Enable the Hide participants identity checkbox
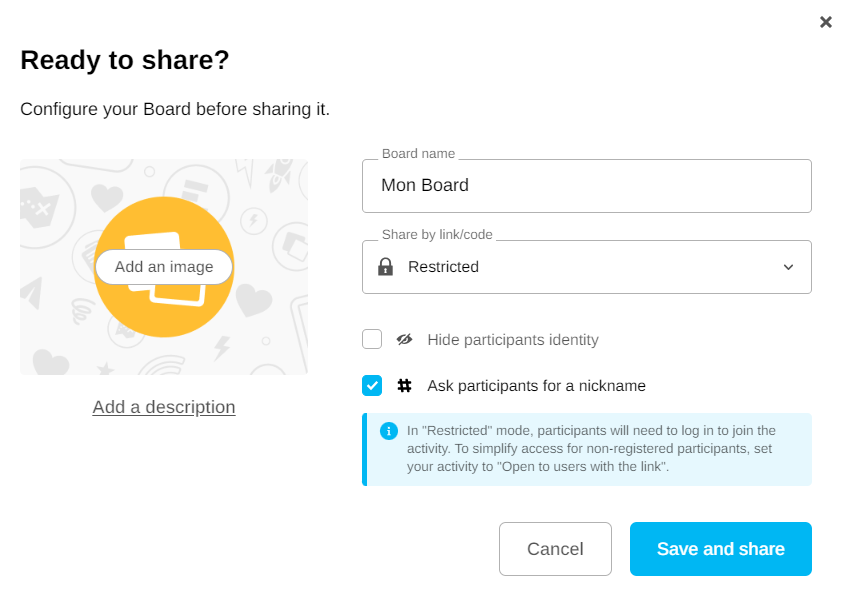Image resolution: width=843 pixels, height=607 pixels. (x=372, y=340)
